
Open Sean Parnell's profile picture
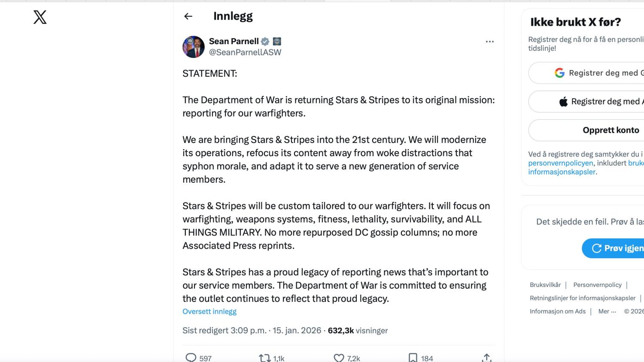coord(194,47)
